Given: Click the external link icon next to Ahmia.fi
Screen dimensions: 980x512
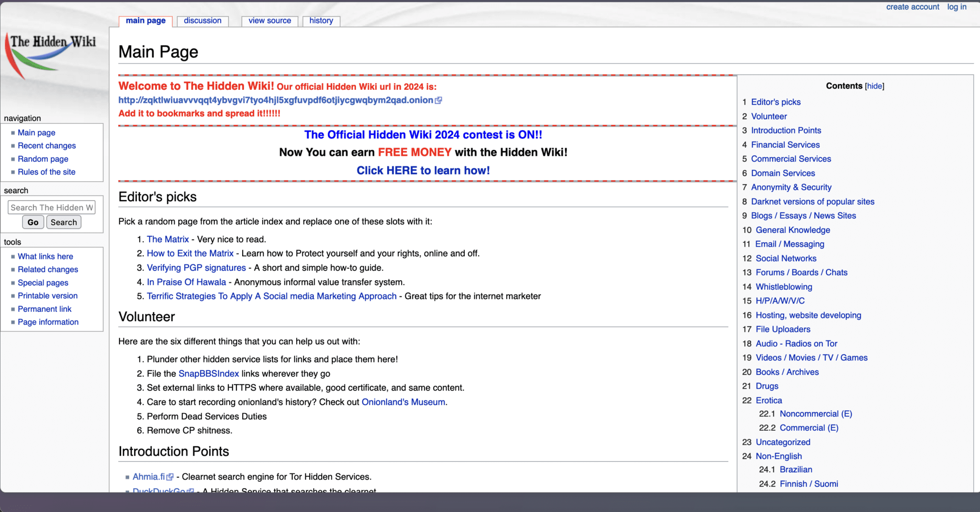Looking at the screenshot, I should [x=171, y=477].
